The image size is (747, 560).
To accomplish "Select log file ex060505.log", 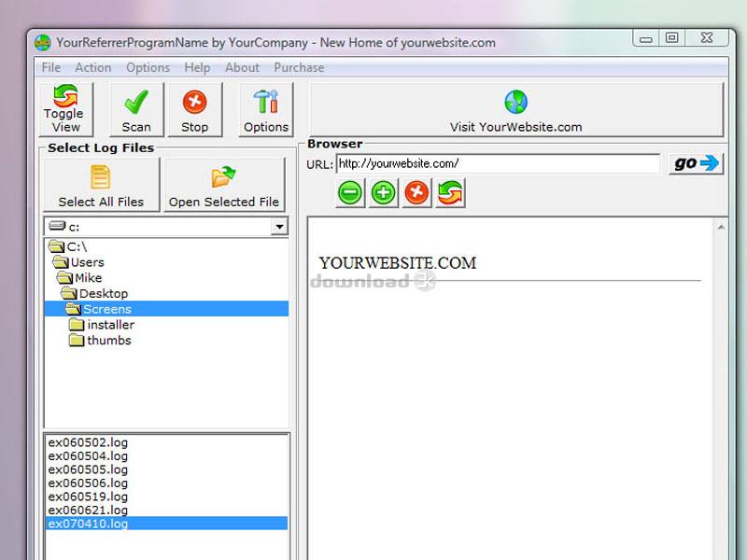I will (88, 469).
